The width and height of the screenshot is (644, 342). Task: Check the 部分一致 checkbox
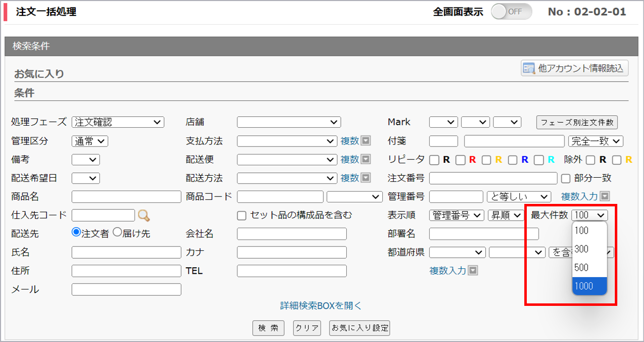pos(566,178)
